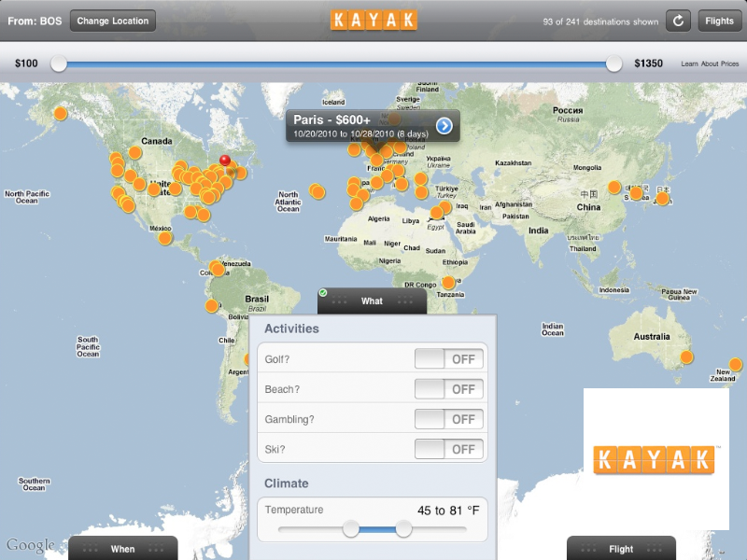Click the "Iceland" map label
The image size is (747, 560).
coord(333,103)
